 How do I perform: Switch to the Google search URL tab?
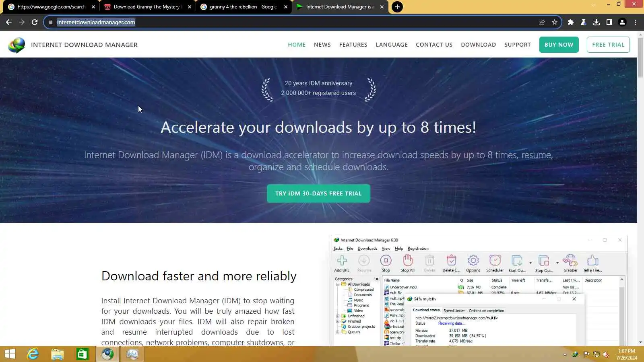[x=51, y=7]
